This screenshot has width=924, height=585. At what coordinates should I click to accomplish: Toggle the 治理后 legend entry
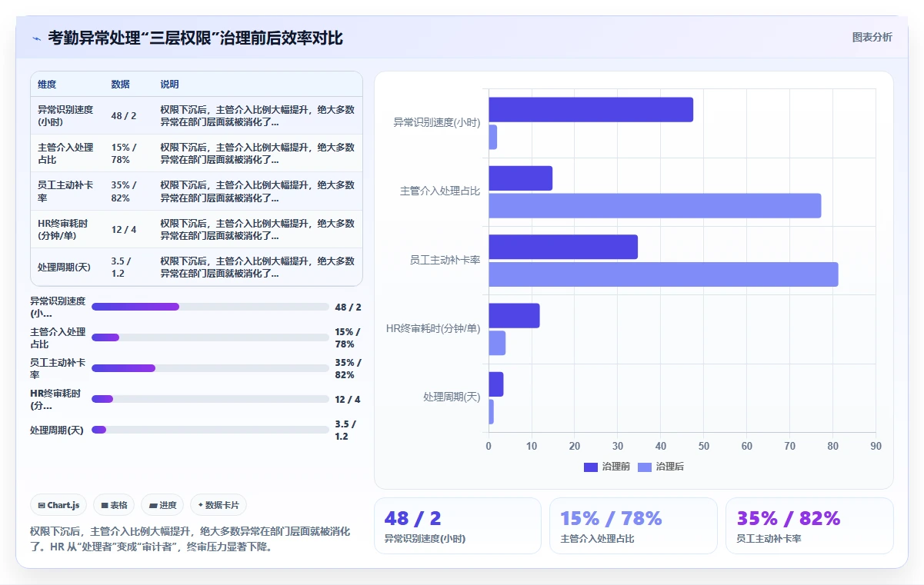coord(661,467)
